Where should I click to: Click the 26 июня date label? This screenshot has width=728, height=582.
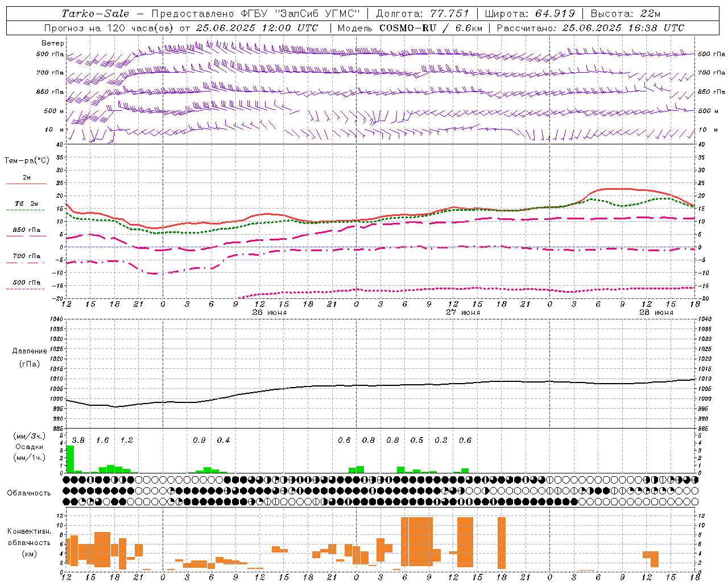coord(270,313)
